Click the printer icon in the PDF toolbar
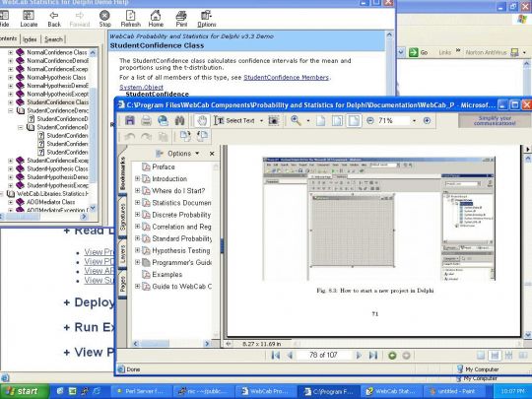The image size is (532, 399). point(146,120)
